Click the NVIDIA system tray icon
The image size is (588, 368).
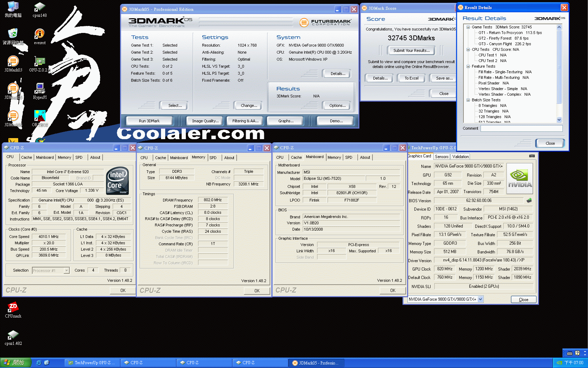point(559,363)
